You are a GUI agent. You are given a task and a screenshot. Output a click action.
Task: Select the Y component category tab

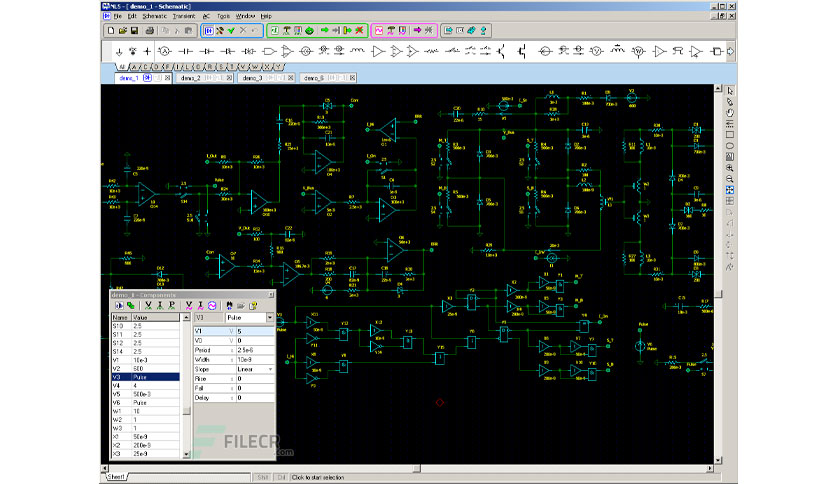pyautogui.click(x=279, y=67)
